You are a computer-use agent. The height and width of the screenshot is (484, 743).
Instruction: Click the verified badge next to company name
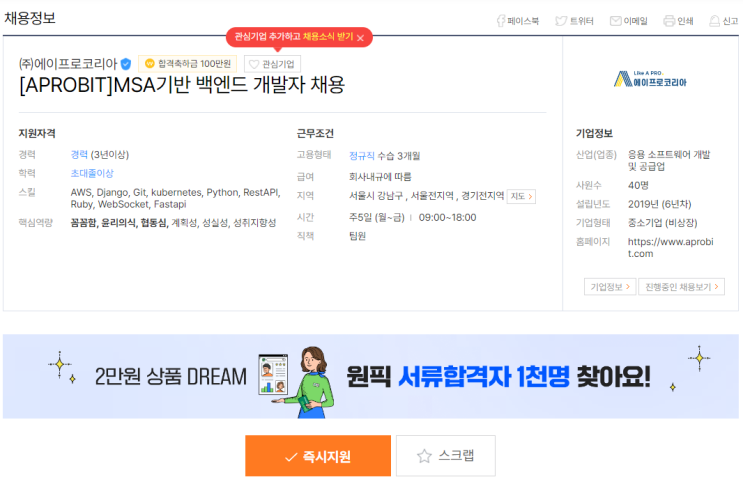(x=126, y=64)
